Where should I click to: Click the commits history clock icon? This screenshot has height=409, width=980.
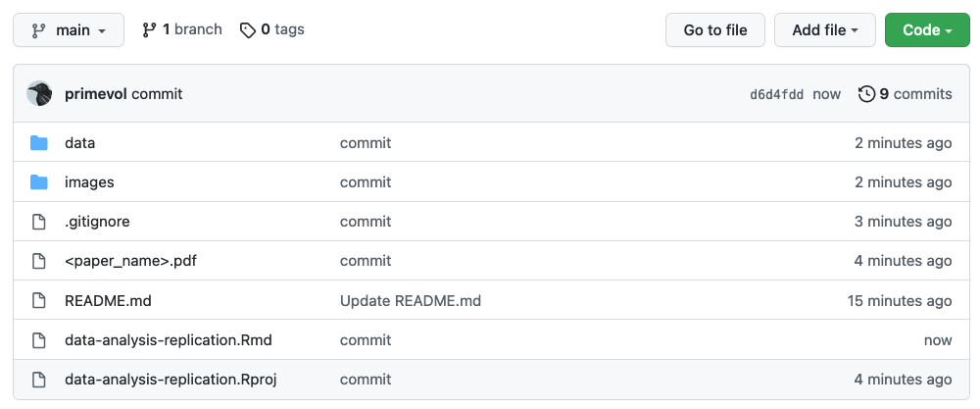pos(866,94)
